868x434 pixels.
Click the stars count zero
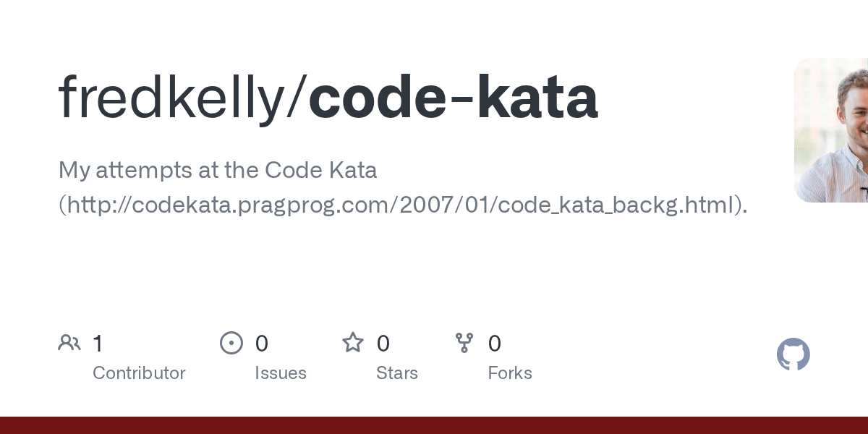point(383,344)
